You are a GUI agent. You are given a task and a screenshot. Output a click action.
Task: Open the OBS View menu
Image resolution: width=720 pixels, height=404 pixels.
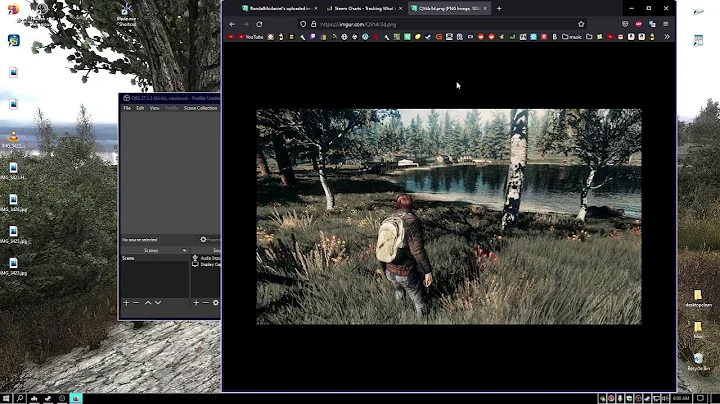click(155, 108)
